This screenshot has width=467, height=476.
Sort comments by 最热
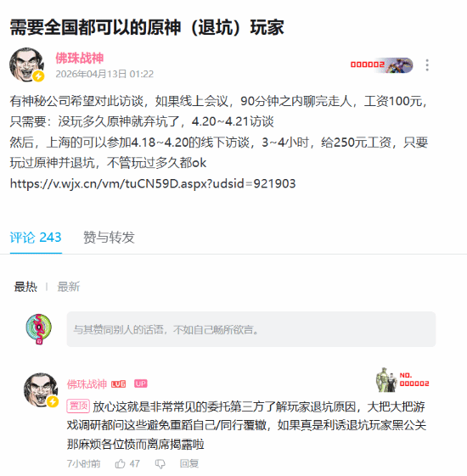pyautogui.click(x=25, y=287)
